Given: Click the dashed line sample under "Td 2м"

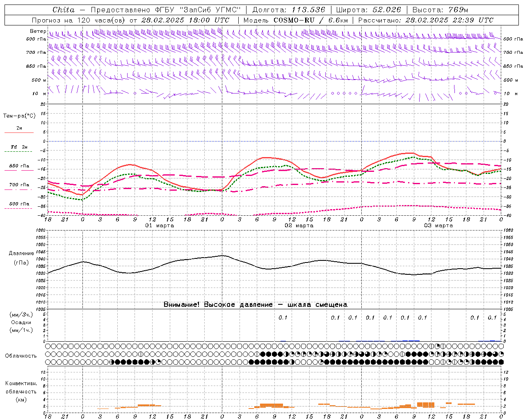Looking at the screenshot, I should [19, 152].
